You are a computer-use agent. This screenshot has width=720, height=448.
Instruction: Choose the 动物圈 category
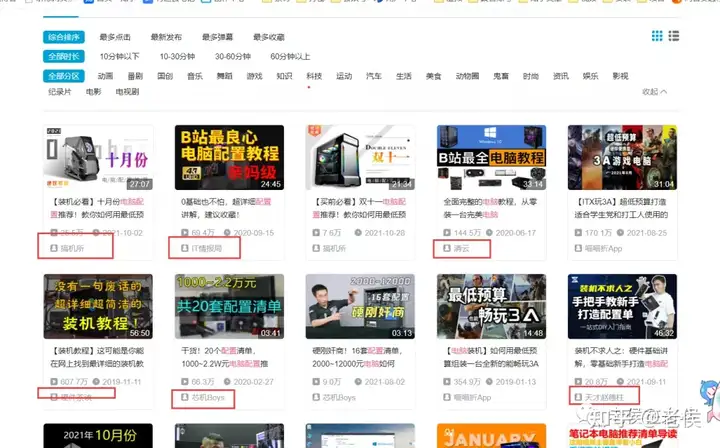click(x=467, y=76)
